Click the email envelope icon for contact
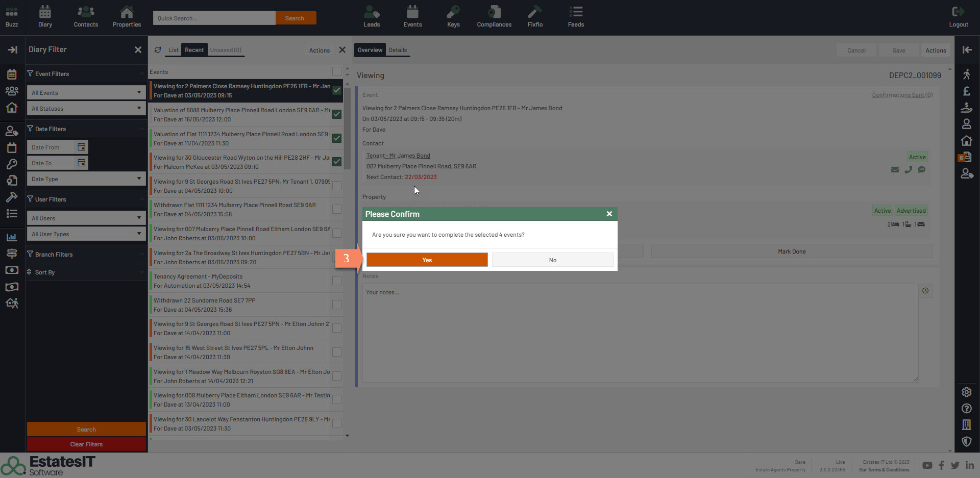 (895, 170)
